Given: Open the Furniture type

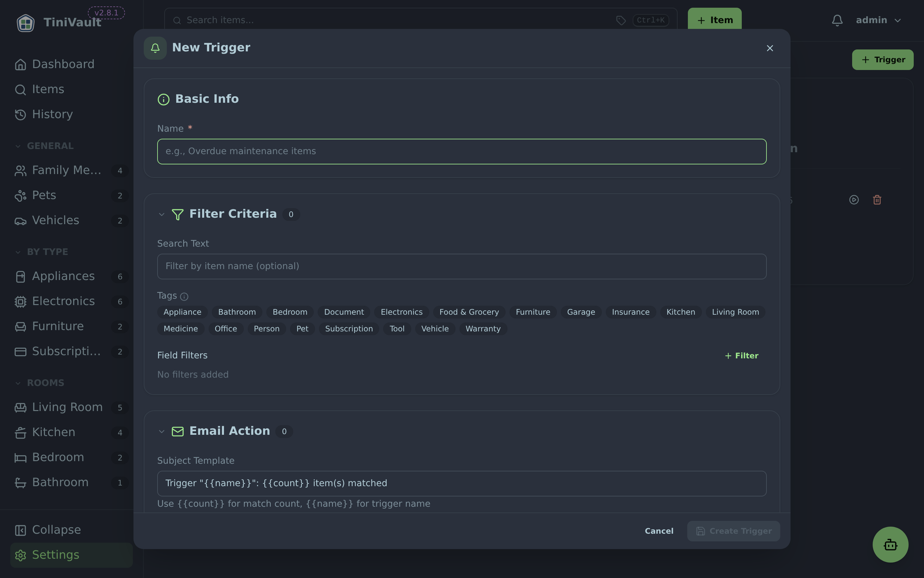Looking at the screenshot, I should (x=72, y=327).
